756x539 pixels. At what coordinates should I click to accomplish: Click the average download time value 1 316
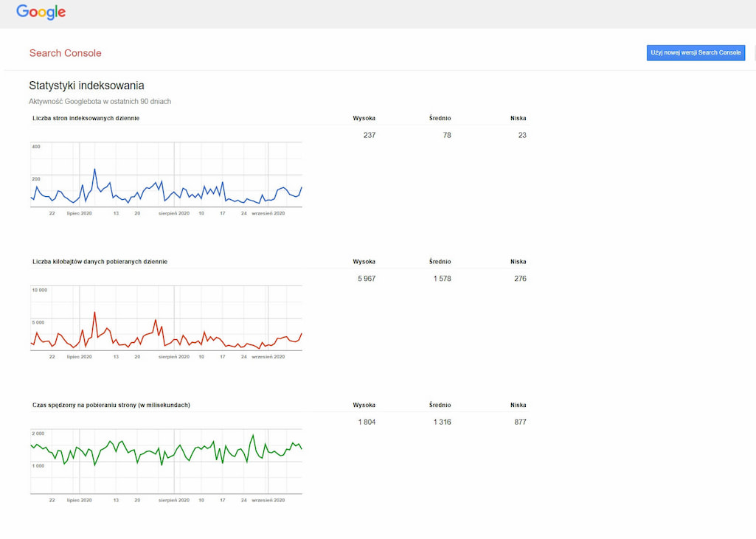pos(442,422)
